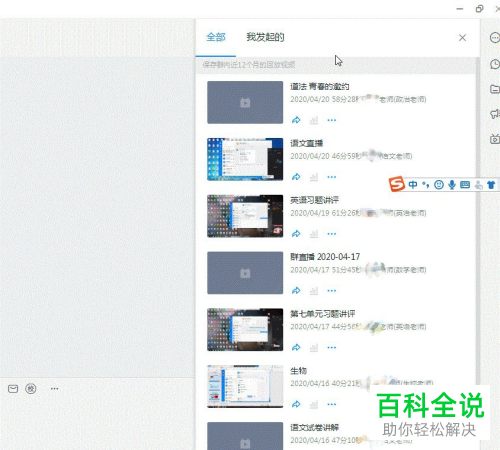Toggle Sogou 中 Chinese input mode
This screenshot has width=500, height=450.
pos(413,184)
